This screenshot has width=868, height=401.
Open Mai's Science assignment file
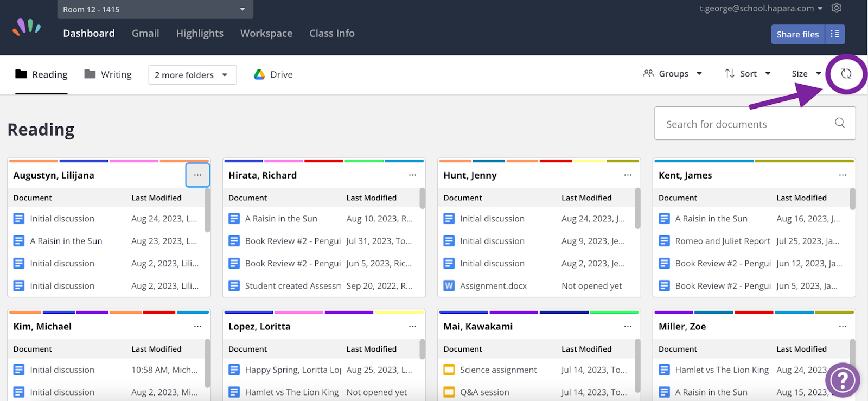499,370
